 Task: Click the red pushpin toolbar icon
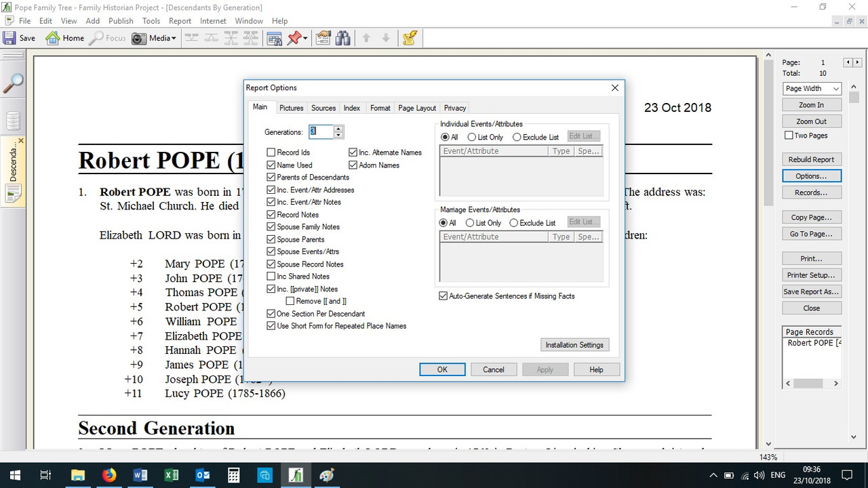294,38
